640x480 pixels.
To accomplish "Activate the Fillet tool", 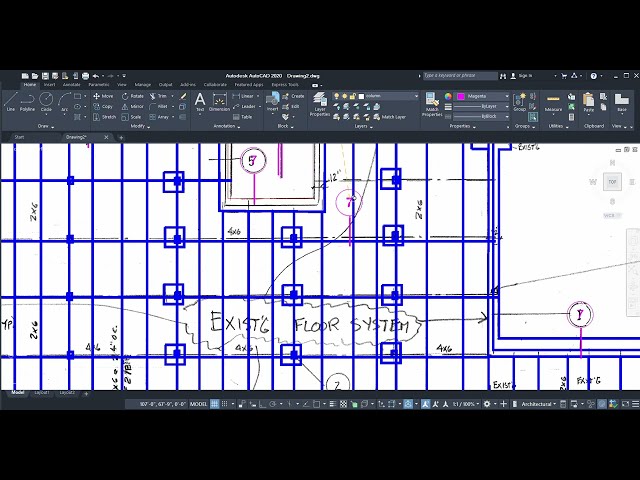I will (158, 107).
